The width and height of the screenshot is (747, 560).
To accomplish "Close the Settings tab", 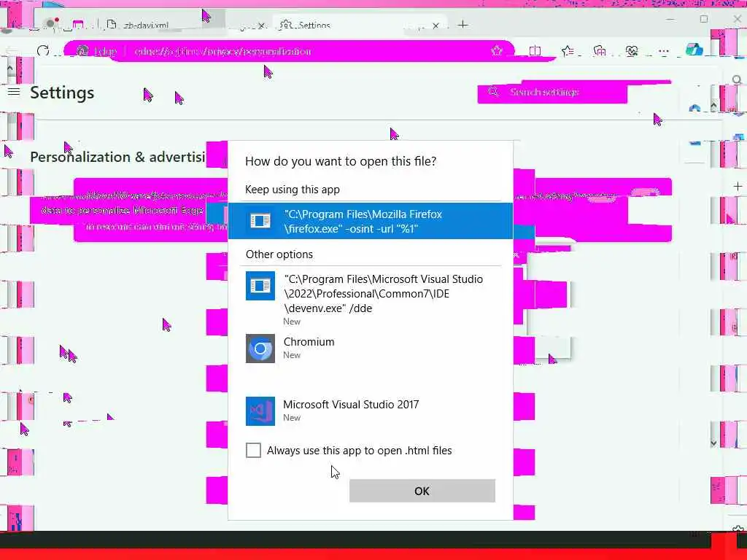I will coord(436,26).
